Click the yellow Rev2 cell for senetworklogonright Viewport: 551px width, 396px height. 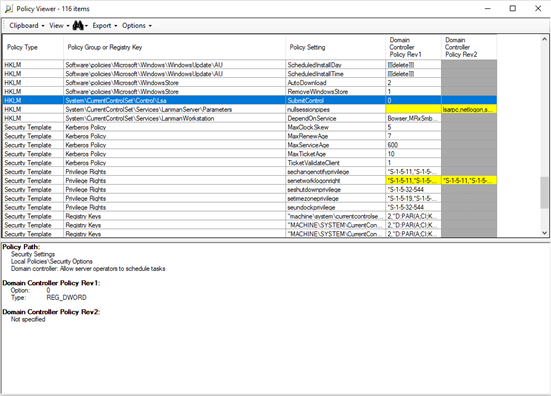coord(469,181)
